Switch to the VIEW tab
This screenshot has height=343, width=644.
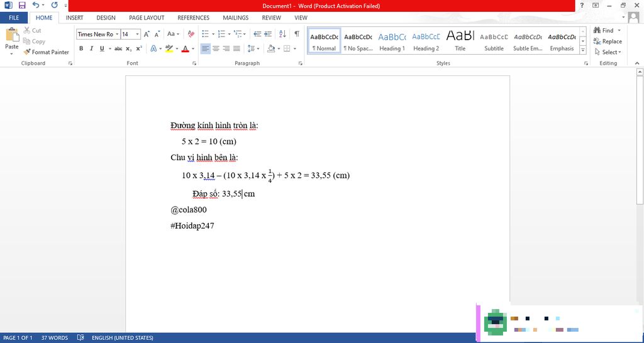[x=301, y=18]
